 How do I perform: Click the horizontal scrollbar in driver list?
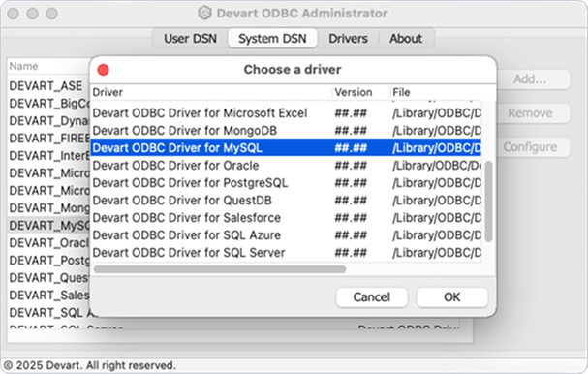220,269
